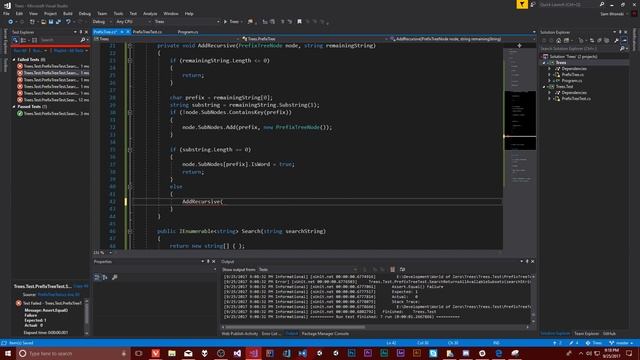Screen dimensions: 640x360
Task: Toggle auto-hide pin on Test Explorer panel
Action: tap(80, 32)
